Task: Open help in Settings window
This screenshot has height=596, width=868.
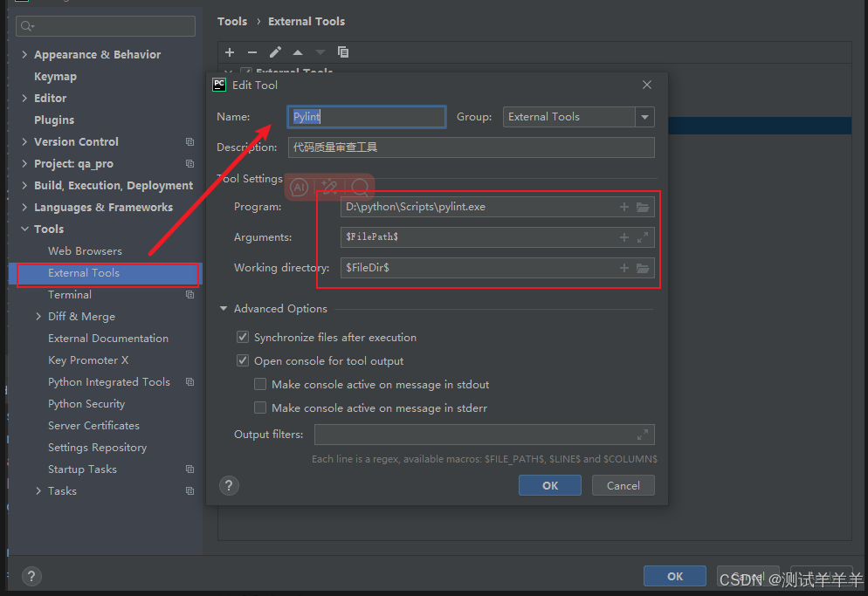Action: tap(31, 576)
